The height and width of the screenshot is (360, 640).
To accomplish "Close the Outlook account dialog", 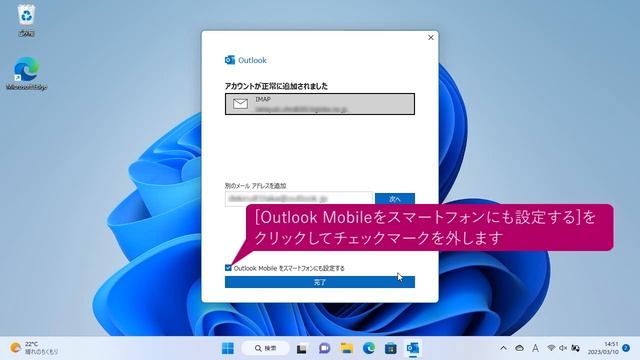I will 431,38.
